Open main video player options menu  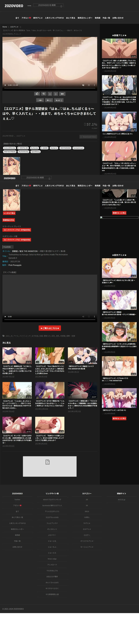(x=94, y=85)
